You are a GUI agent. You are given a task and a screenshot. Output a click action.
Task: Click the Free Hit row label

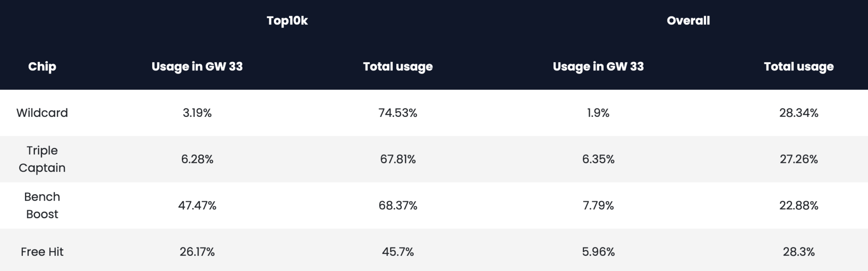[42, 252]
